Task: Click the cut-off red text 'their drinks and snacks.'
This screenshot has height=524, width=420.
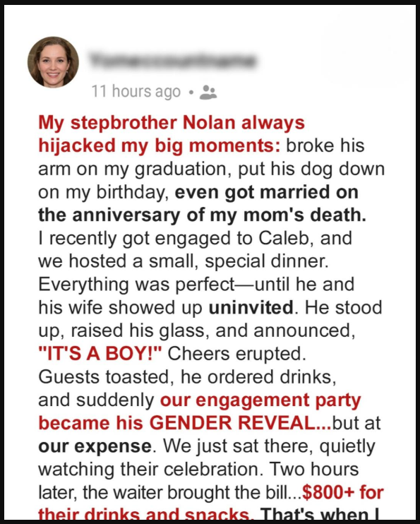Action: [x=146, y=513]
